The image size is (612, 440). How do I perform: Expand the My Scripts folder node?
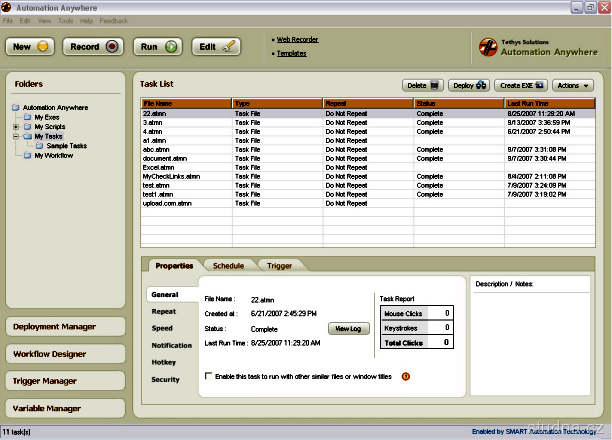pyautogui.click(x=15, y=127)
